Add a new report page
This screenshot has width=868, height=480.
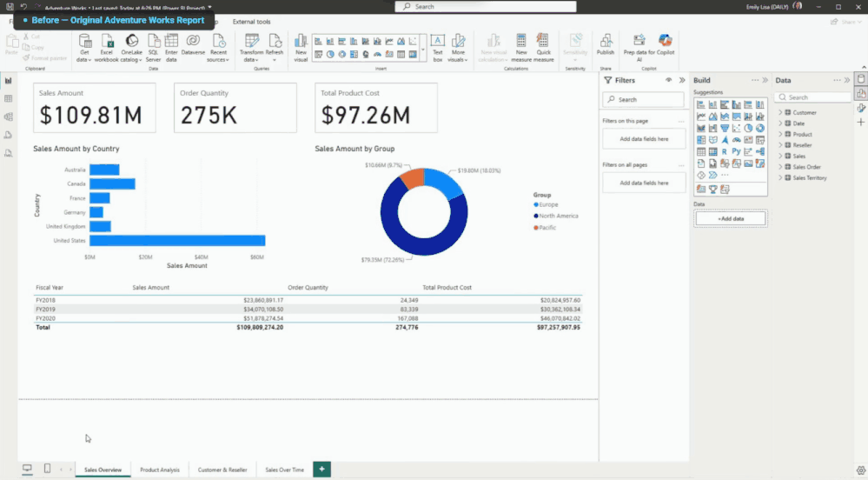[321, 469]
